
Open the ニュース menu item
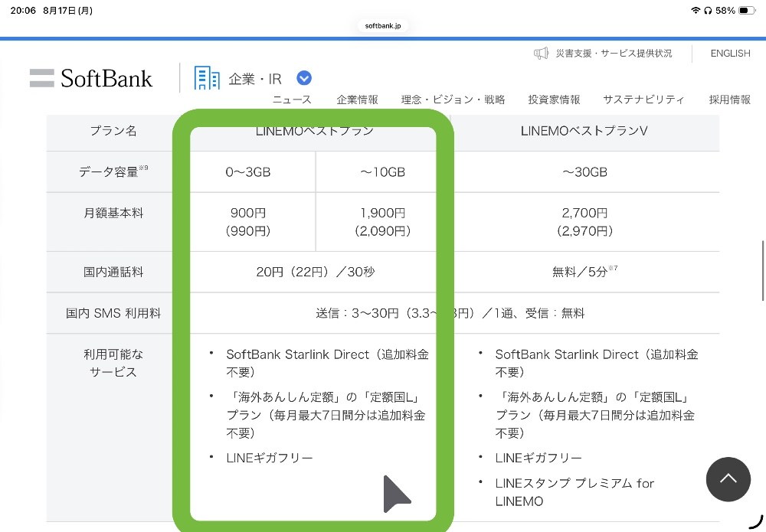coord(292,100)
